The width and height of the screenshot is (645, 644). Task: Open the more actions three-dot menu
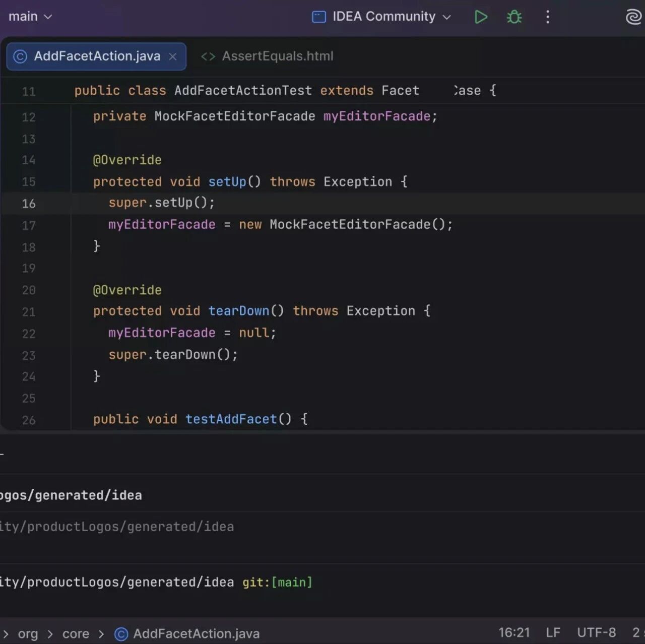tap(548, 17)
